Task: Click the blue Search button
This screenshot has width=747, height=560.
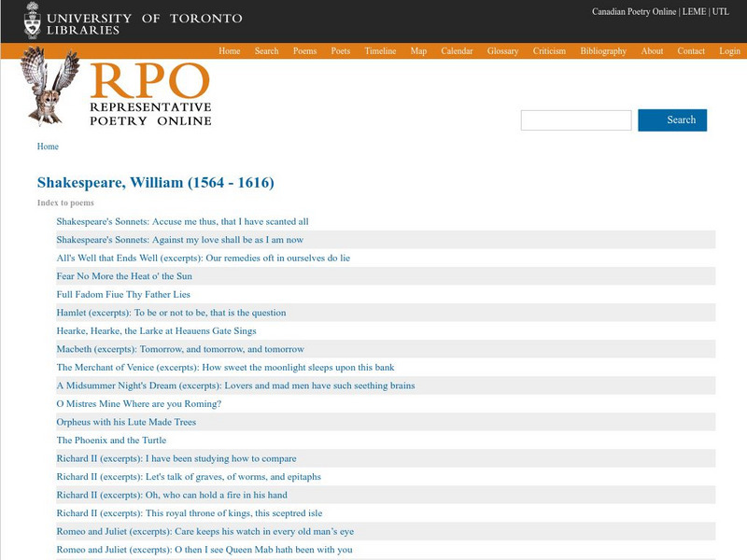Action: (672, 120)
